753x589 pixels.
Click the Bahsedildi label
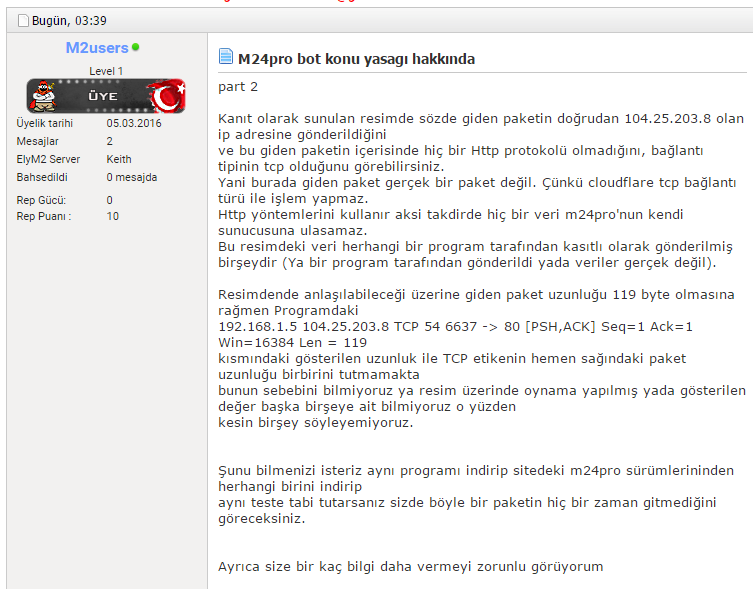click(x=42, y=177)
